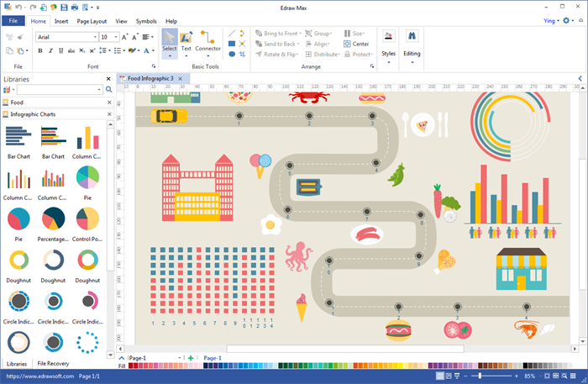Click the Doughnut chart shape in the library
Screen dimensions: 588x384
(x=18, y=260)
